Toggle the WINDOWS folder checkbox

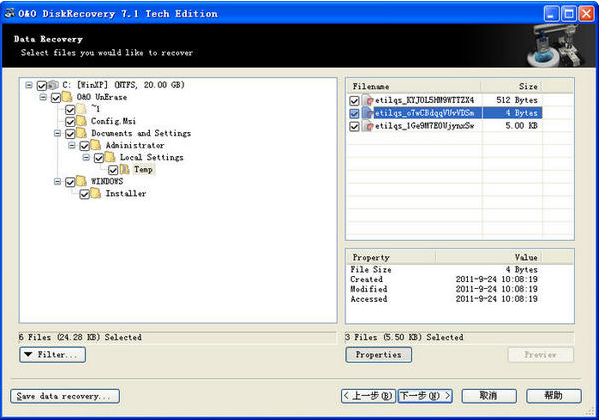click(70, 182)
